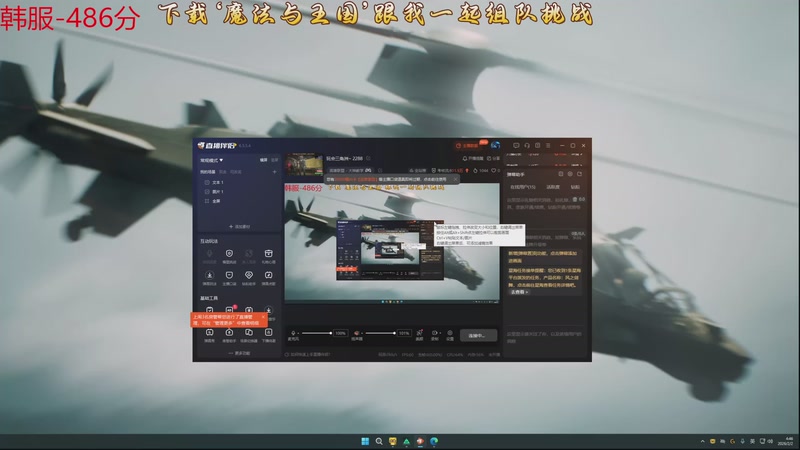
Task: Click 添加素材 to add a source
Action: (240, 227)
